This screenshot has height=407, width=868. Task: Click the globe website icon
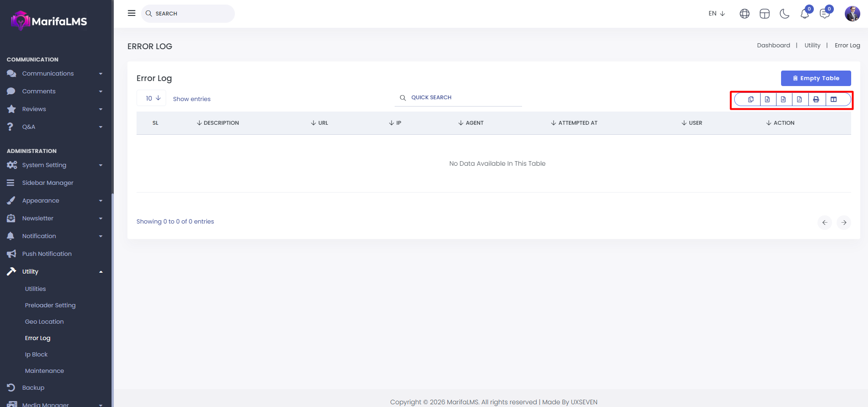pyautogui.click(x=745, y=14)
